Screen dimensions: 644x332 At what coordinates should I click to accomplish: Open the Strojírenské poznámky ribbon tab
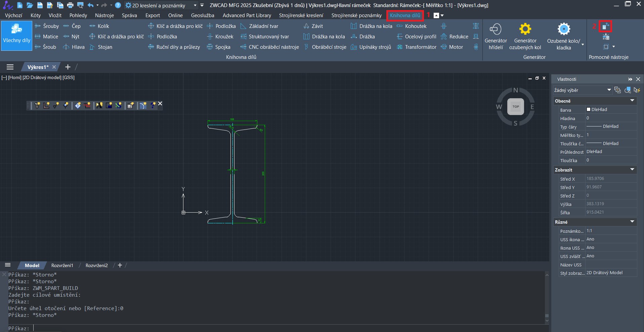click(x=356, y=15)
